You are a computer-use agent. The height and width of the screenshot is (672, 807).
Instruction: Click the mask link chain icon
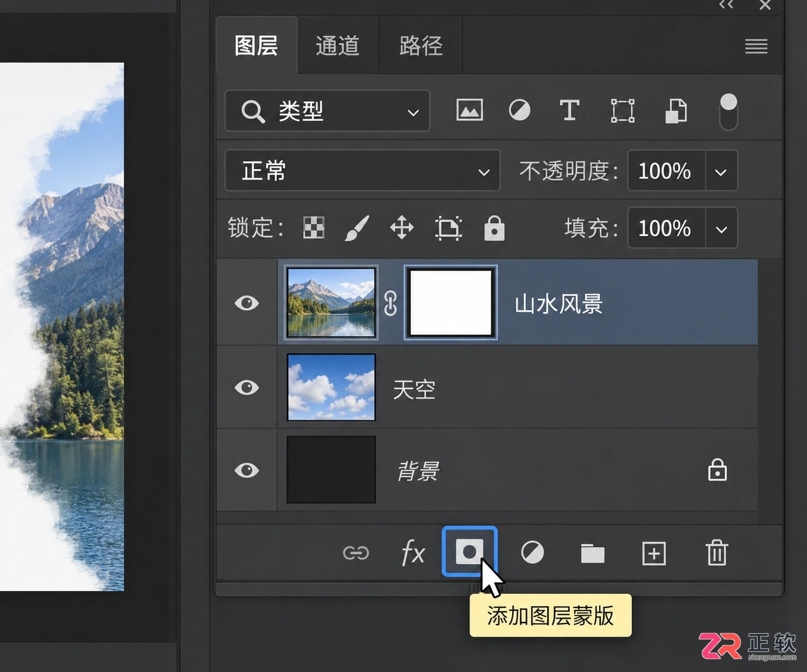tap(391, 303)
